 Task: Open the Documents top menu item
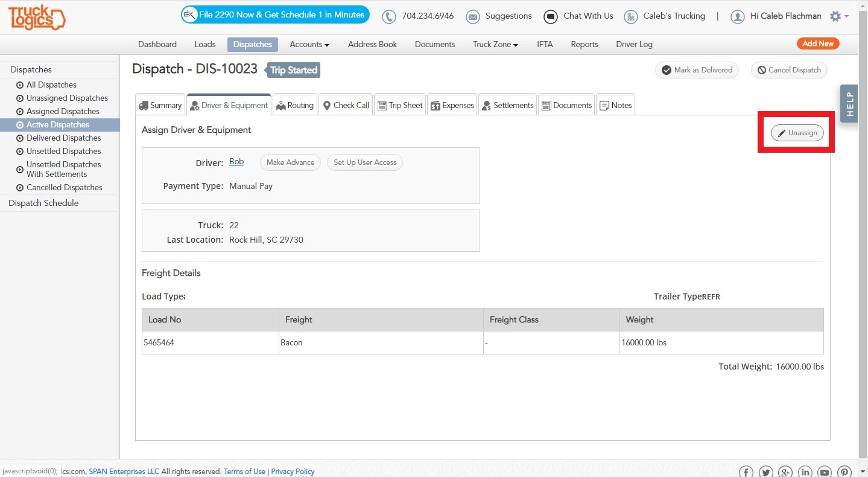click(x=435, y=44)
